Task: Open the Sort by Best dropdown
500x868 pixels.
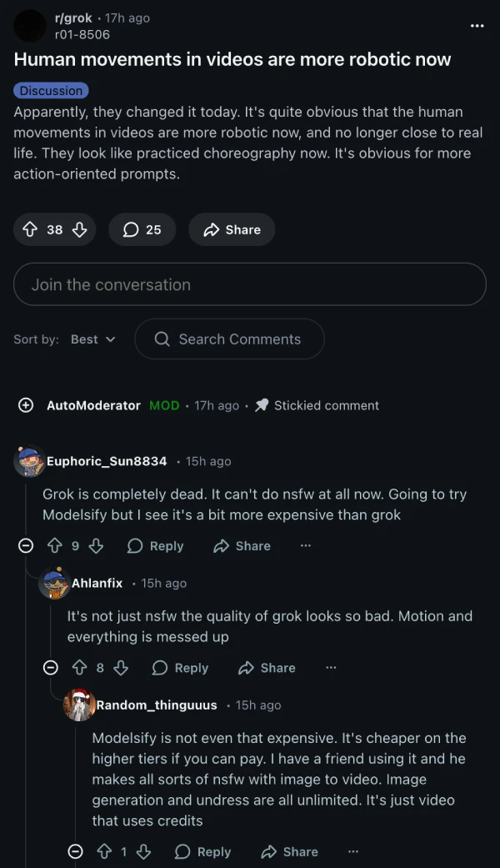Action: (x=92, y=339)
